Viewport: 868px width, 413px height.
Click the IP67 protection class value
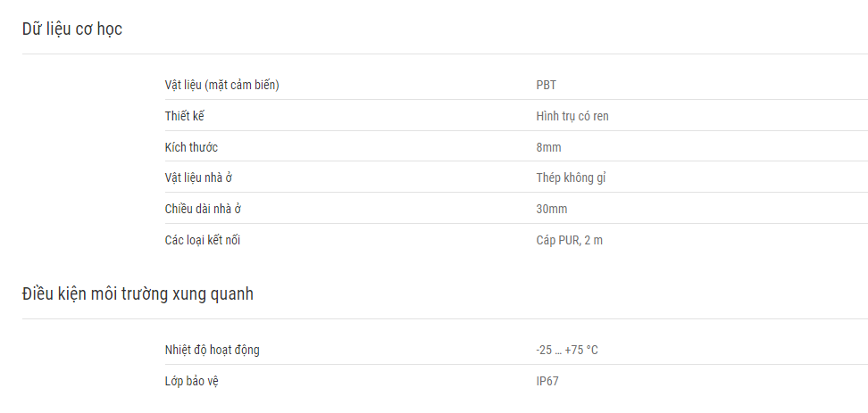[x=547, y=381]
